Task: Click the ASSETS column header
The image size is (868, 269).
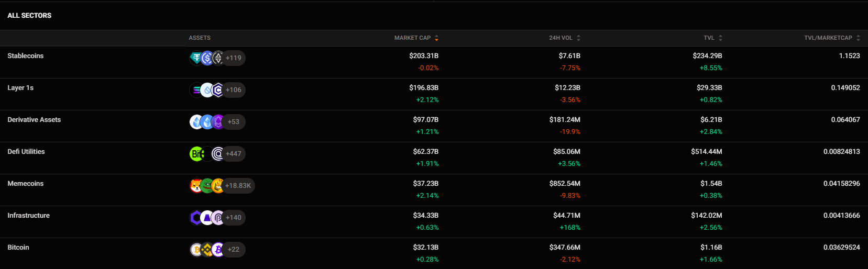Action: 200,38
